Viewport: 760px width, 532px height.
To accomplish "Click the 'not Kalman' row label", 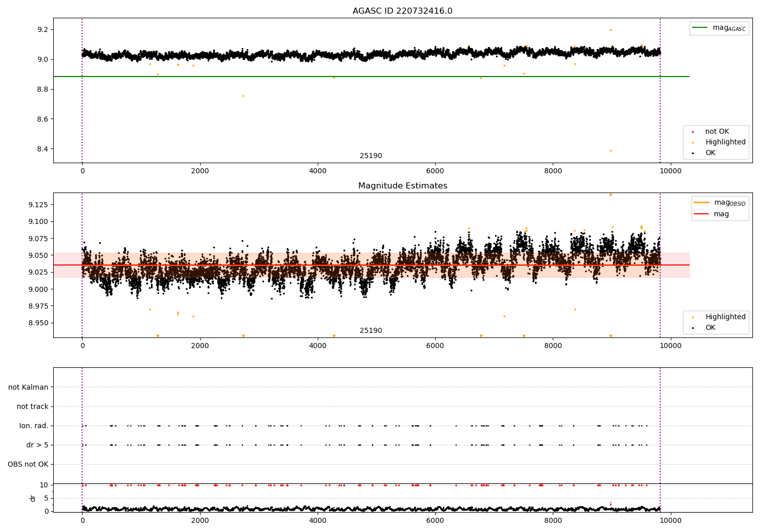I will 28,388.
